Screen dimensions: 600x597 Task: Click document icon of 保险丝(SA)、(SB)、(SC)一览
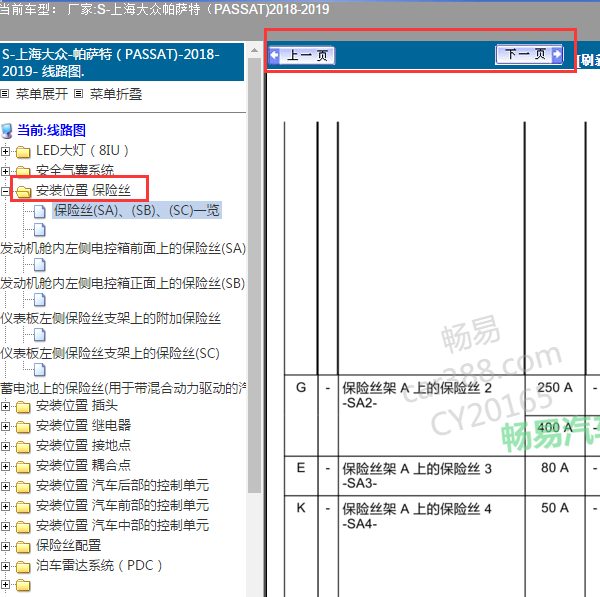[40, 211]
